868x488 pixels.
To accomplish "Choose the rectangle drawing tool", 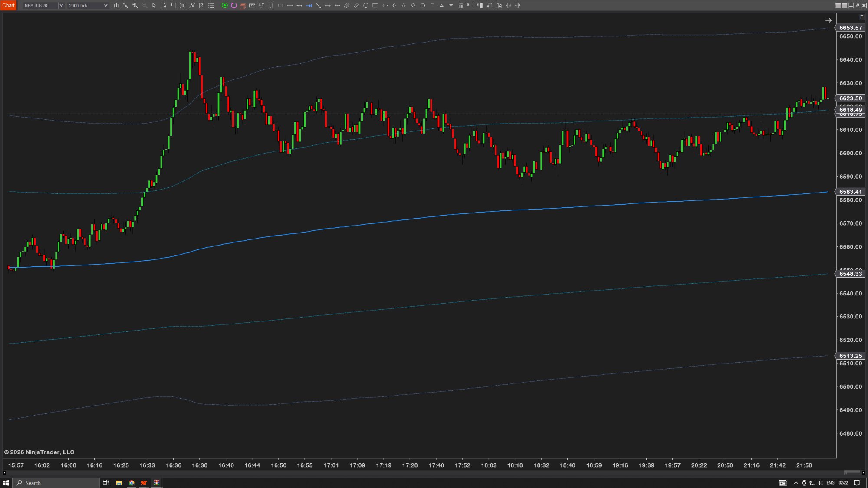I will click(x=375, y=6).
